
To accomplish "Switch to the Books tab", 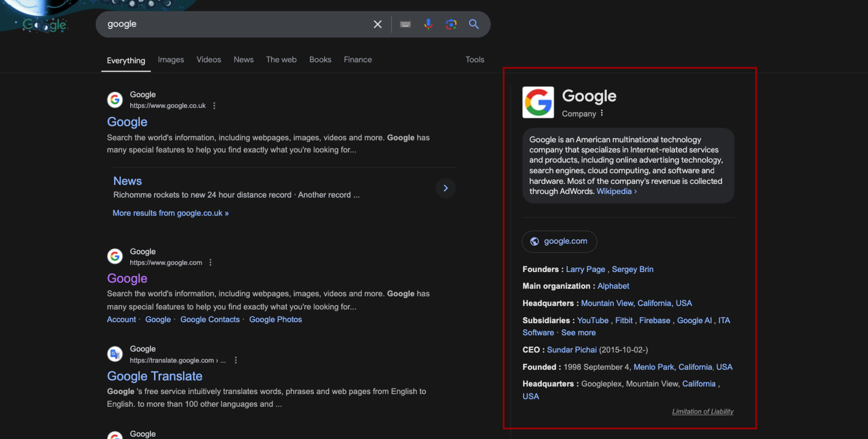I will click(x=320, y=60).
